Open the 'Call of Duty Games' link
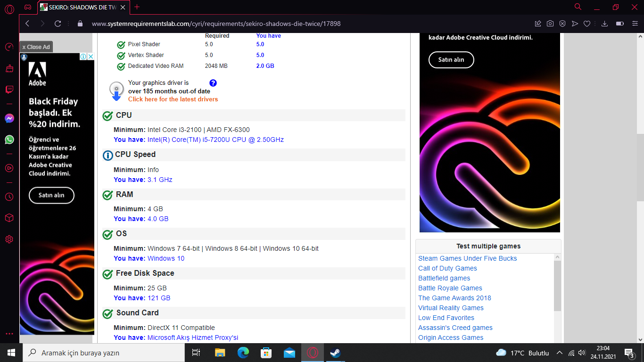The width and height of the screenshot is (644, 362). [x=447, y=268]
